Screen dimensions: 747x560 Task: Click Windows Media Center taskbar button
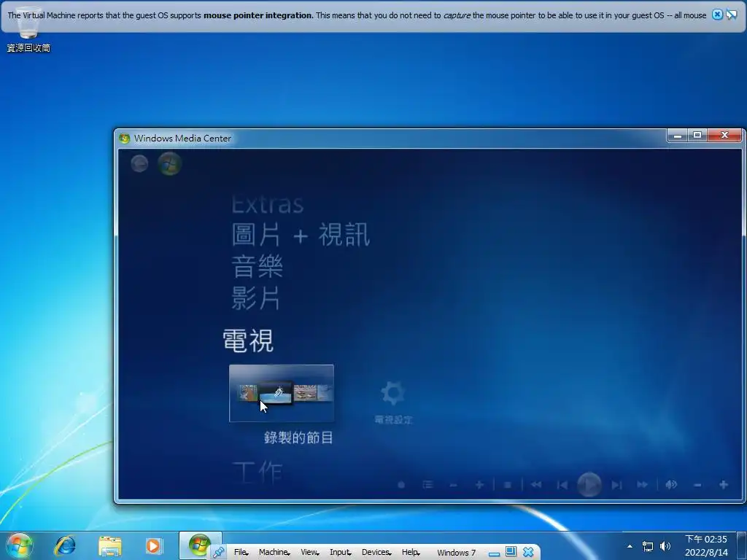(x=200, y=545)
